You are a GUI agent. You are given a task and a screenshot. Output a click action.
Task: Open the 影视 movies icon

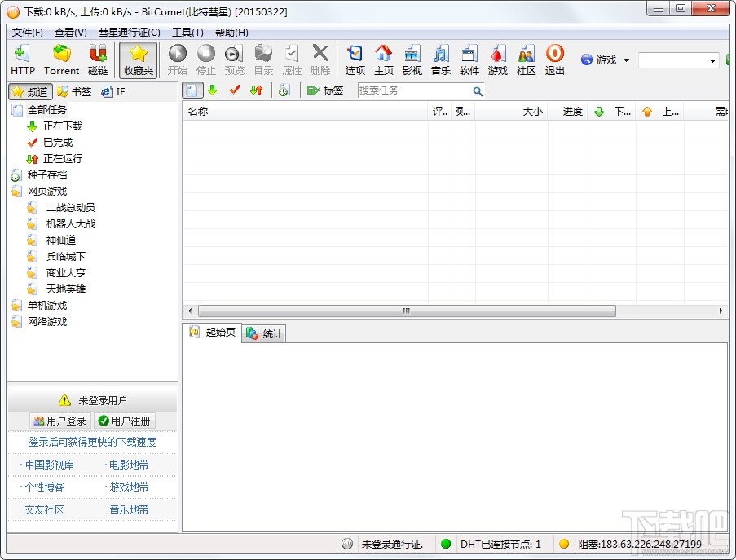pos(412,60)
